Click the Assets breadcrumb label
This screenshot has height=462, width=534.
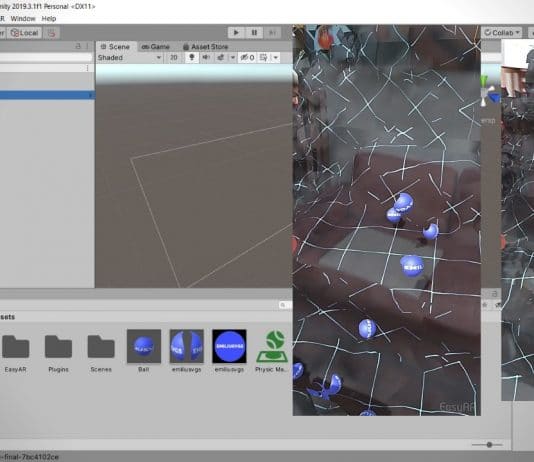click(7, 317)
